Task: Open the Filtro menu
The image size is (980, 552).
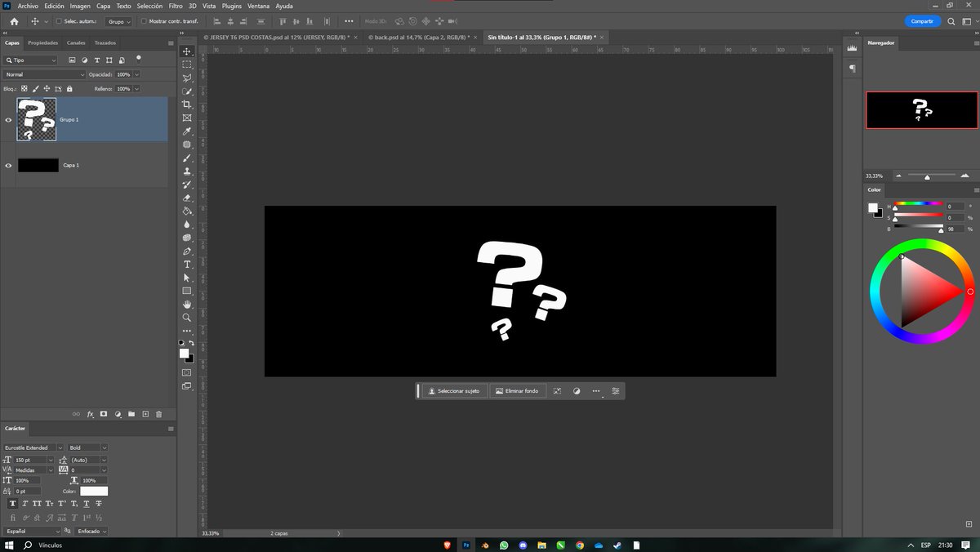Action: tap(176, 6)
